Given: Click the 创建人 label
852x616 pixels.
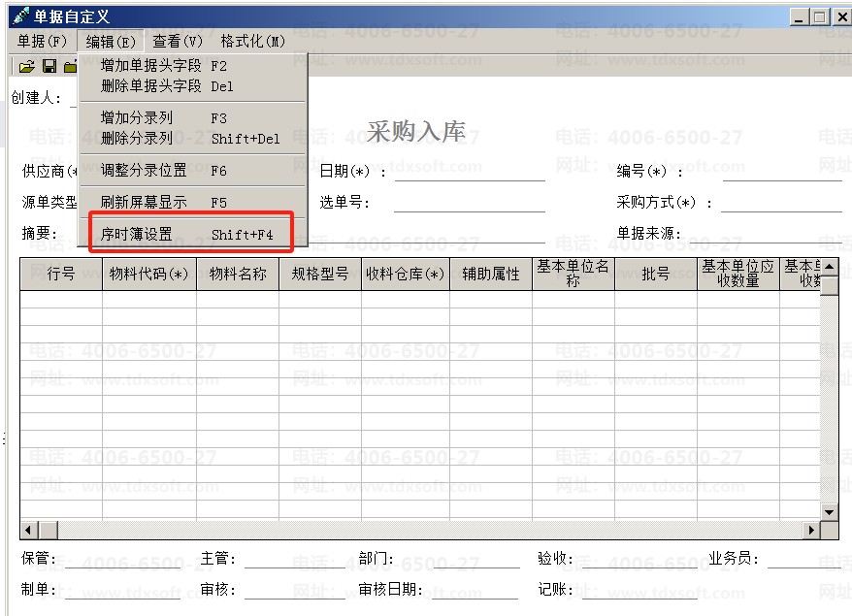Looking at the screenshot, I should (36, 98).
